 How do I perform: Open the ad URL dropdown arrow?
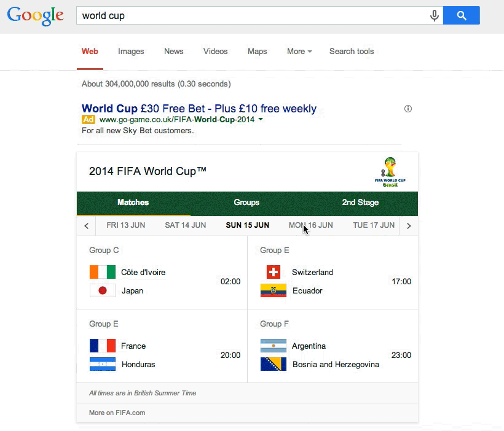[x=261, y=120]
